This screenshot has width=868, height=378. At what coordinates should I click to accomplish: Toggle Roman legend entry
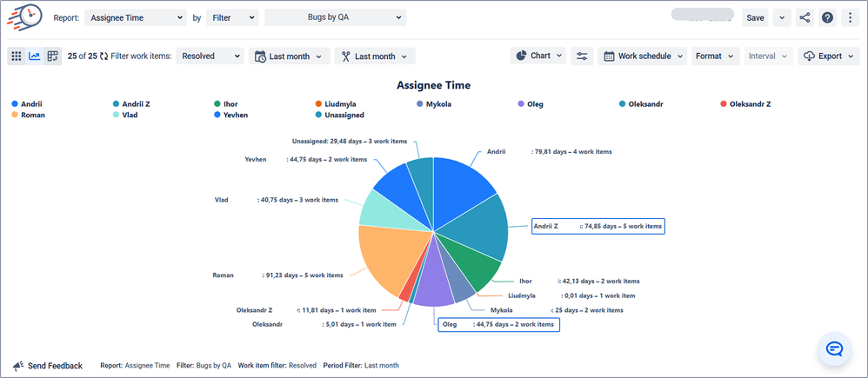pyautogui.click(x=28, y=115)
